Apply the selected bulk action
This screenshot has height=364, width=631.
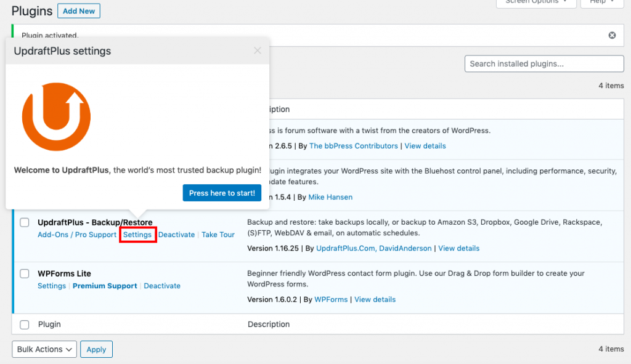tap(96, 349)
